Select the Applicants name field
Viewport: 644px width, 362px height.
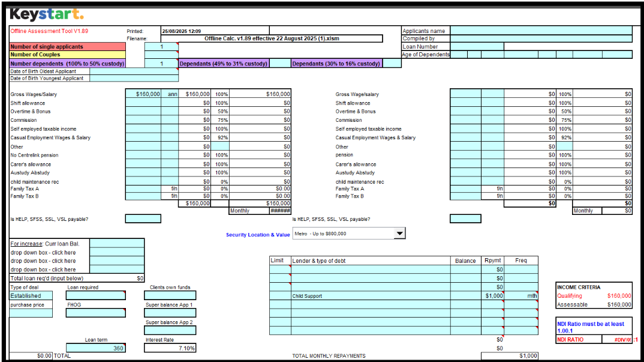click(x=540, y=31)
